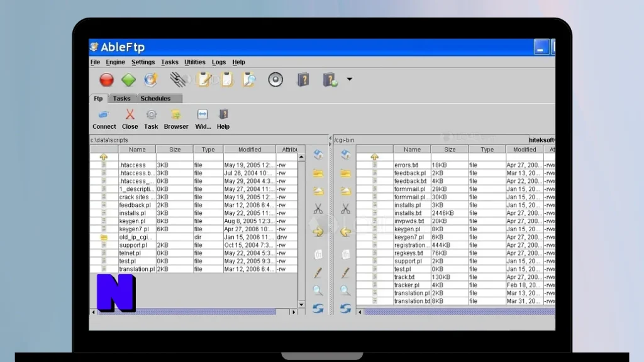The height and width of the screenshot is (362, 644).
Task: Click the local pane open folder icon
Action: coord(318,191)
